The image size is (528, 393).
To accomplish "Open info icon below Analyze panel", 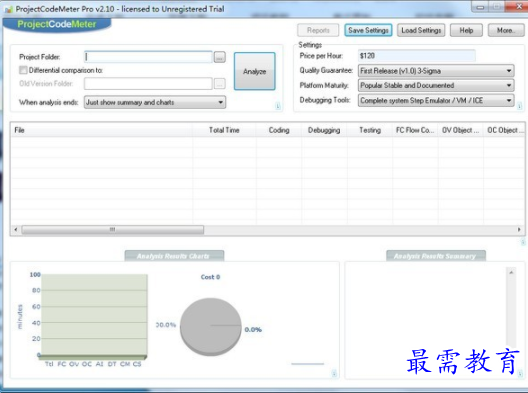I will click(x=278, y=106).
